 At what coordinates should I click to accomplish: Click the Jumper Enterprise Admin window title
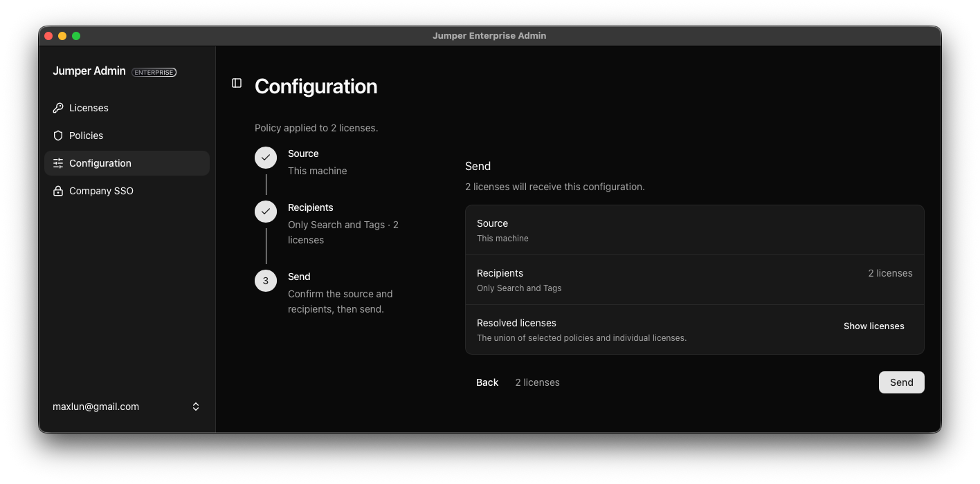(x=489, y=36)
